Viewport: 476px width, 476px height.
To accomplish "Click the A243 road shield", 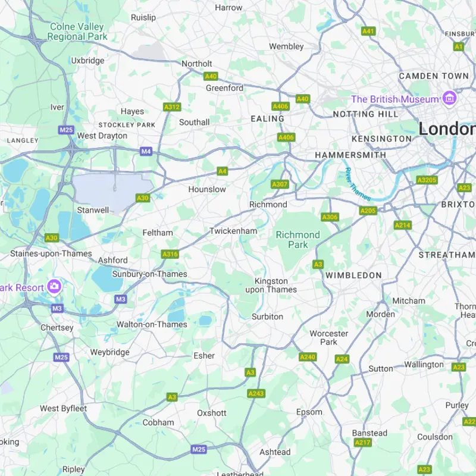I will pyautogui.click(x=256, y=393).
